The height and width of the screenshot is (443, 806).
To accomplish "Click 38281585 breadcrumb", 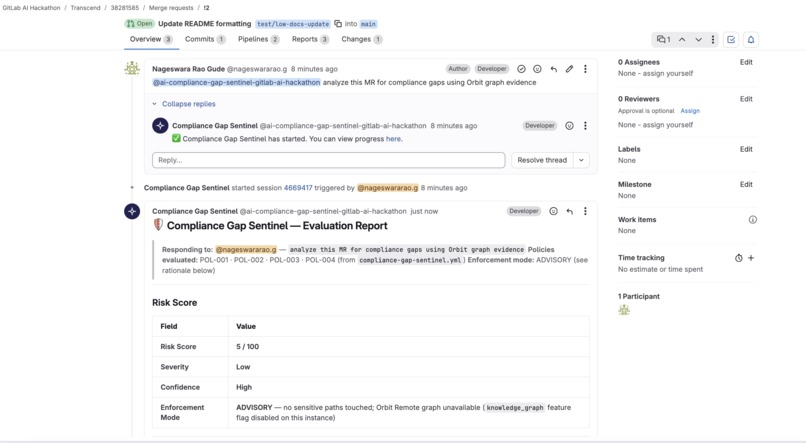I will tap(125, 8).
